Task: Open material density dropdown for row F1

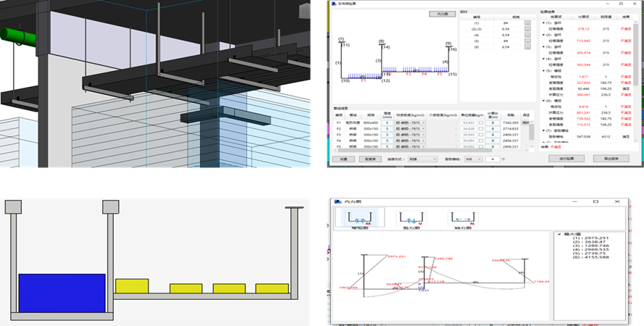Action: pyautogui.click(x=410, y=122)
